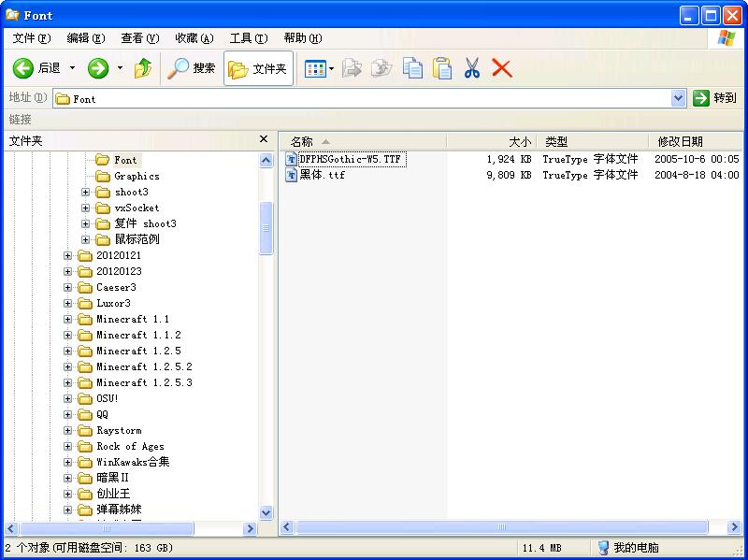
Task: Open the Views dropdown arrow
Action: [332, 68]
